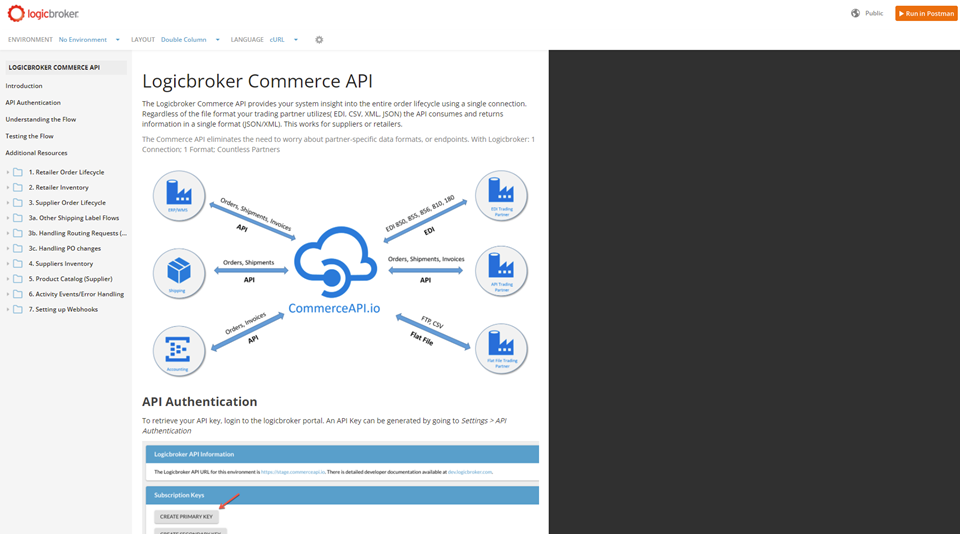This screenshot has width=960, height=534.
Task: Expand the Supplier Order Lifecycle folder arrow
Action: click(x=8, y=203)
